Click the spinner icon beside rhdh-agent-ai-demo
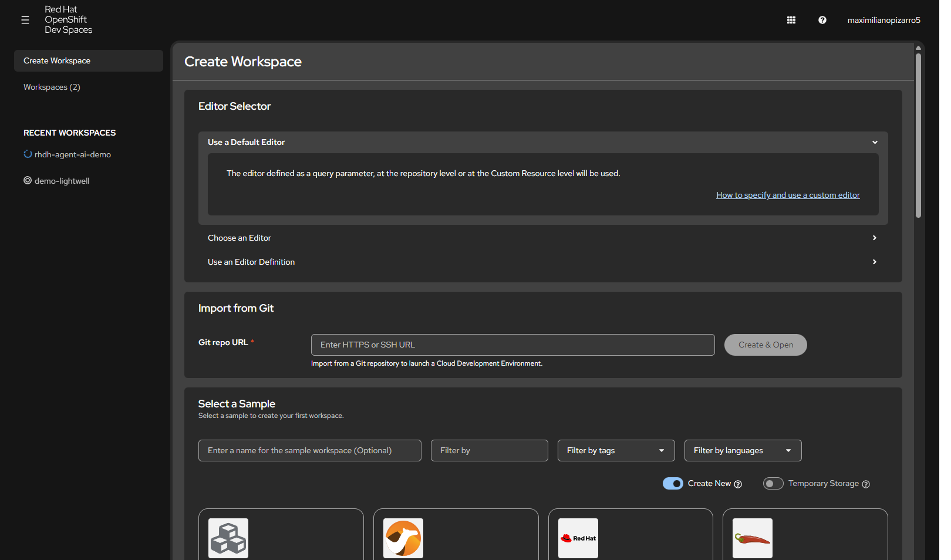 tap(28, 154)
